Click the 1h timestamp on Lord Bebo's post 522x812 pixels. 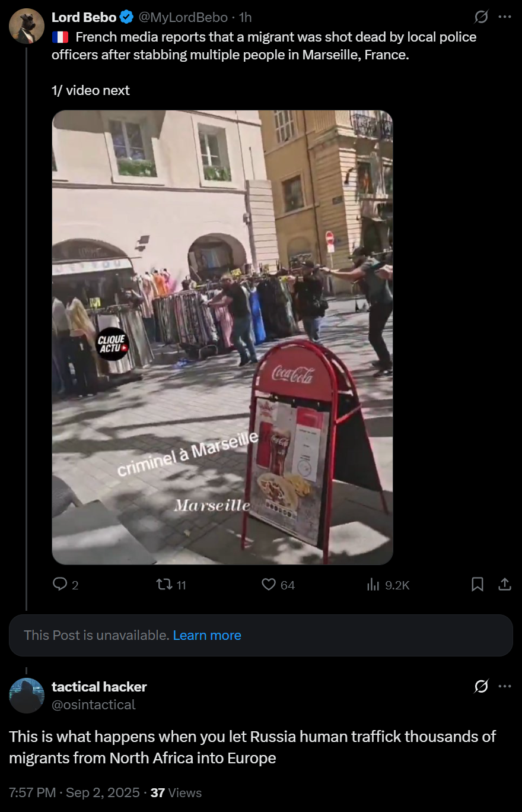coord(246,18)
